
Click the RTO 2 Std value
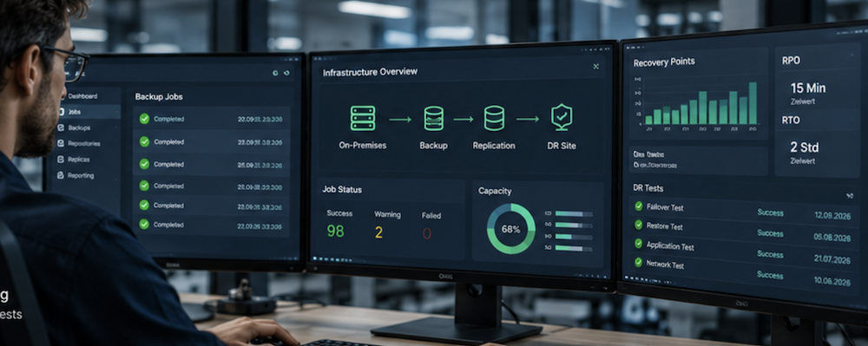click(x=805, y=147)
